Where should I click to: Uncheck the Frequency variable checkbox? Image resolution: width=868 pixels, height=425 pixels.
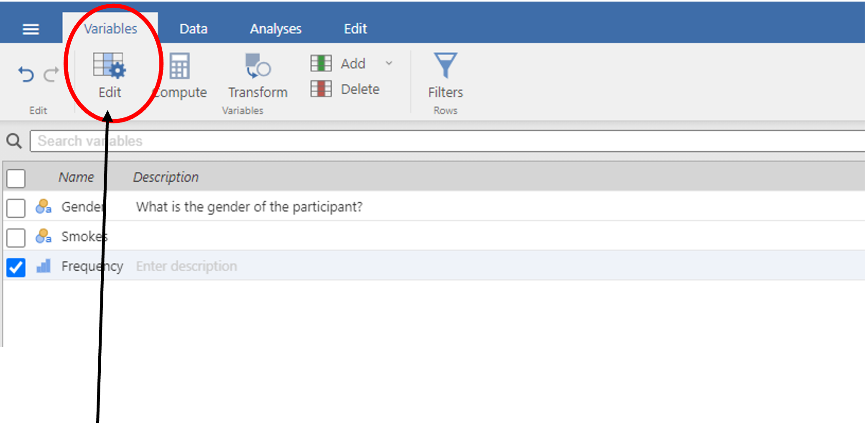[x=16, y=267]
